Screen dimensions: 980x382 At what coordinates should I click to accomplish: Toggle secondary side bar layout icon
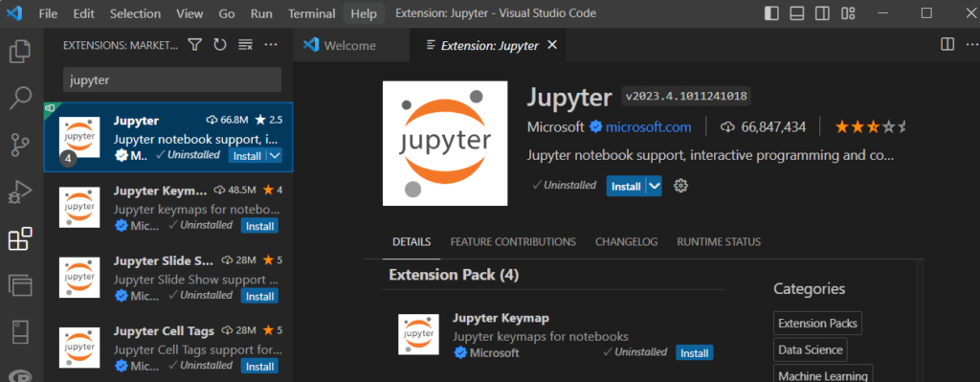822,13
